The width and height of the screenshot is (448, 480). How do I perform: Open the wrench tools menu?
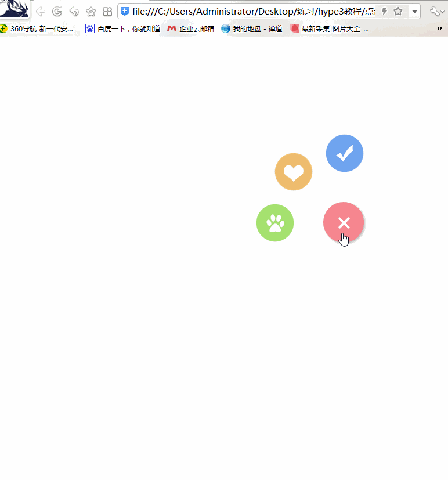[436, 12]
